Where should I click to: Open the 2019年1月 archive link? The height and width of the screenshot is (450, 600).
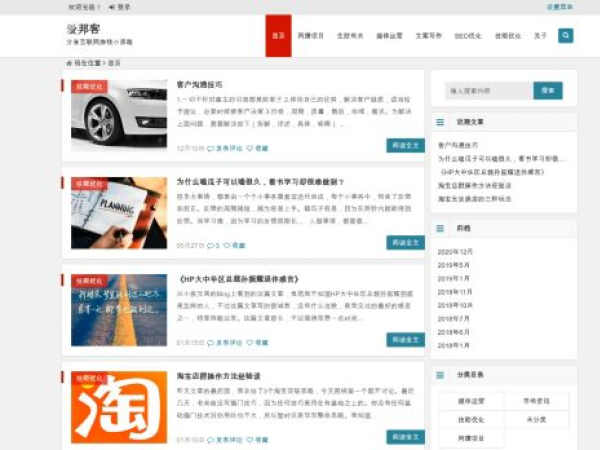tap(453, 279)
